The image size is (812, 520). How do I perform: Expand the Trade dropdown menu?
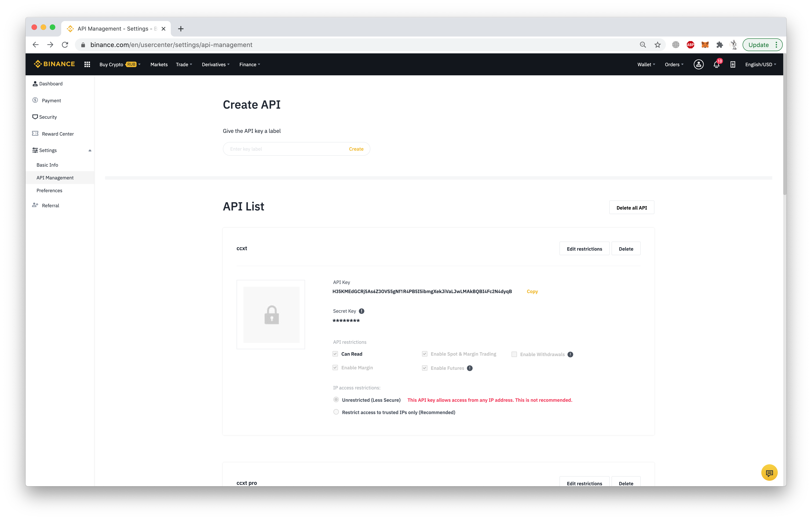pos(184,65)
